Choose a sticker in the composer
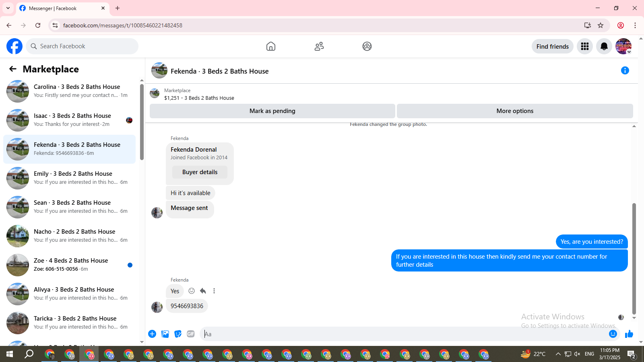The height and width of the screenshot is (362, 644). (178, 334)
